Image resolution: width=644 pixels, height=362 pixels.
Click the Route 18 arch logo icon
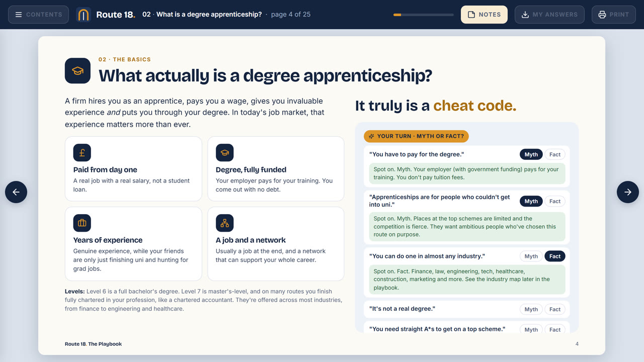click(84, 15)
